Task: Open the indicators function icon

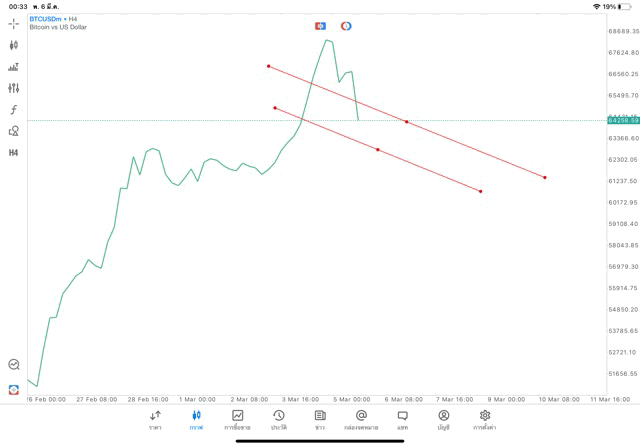Action: pyautogui.click(x=14, y=109)
